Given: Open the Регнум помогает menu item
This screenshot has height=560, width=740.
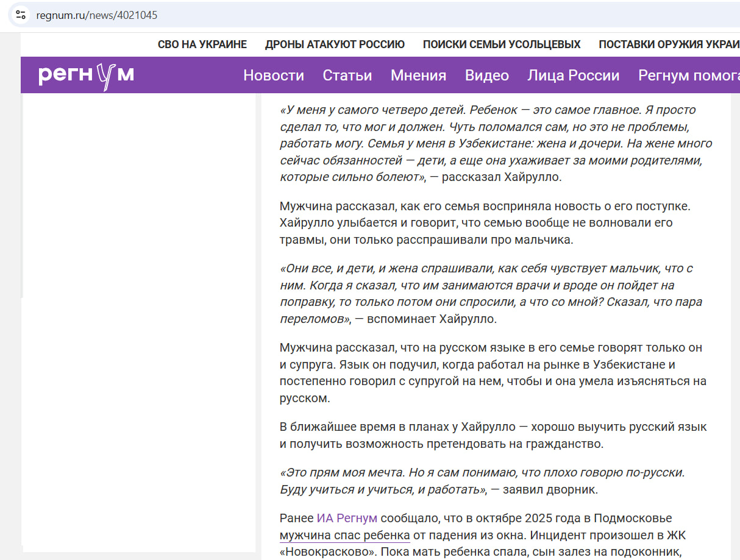Looking at the screenshot, I should [688, 76].
